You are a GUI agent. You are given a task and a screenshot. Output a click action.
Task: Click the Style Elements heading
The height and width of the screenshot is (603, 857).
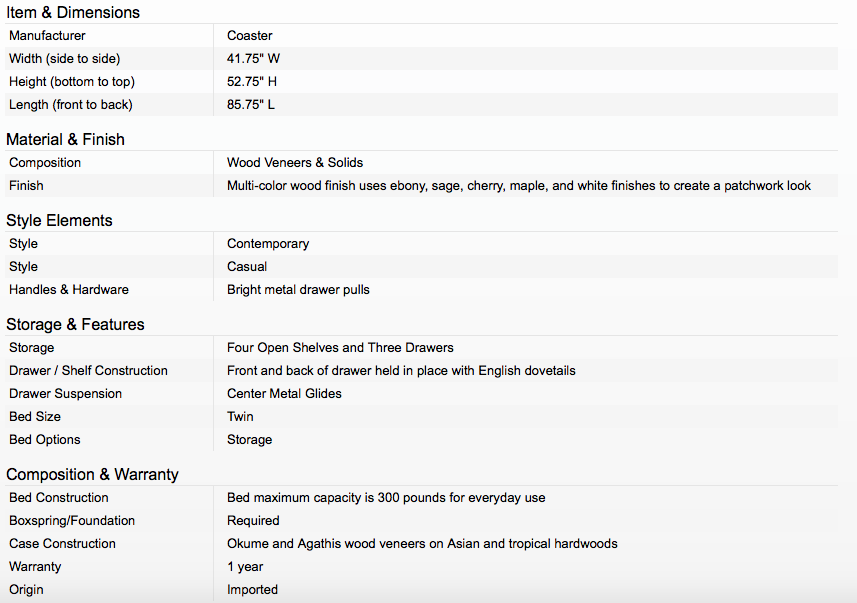(60, 220)
